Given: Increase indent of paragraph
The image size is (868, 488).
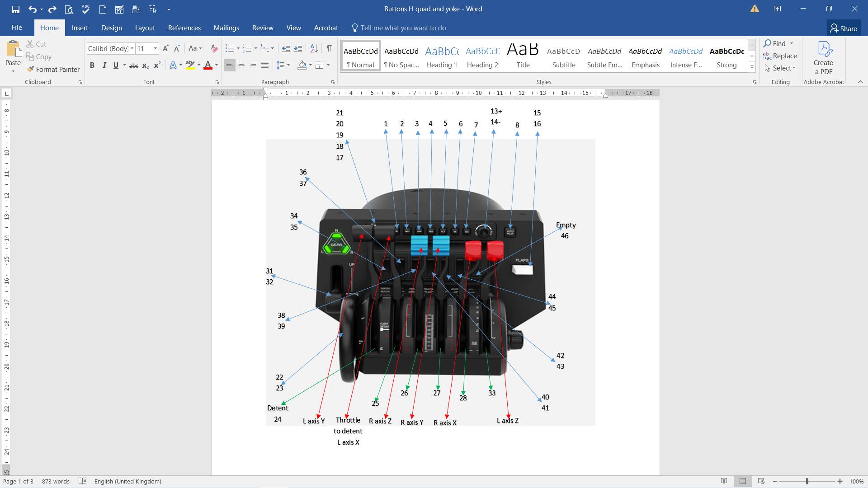Looking at the screenshot, I should 298,48.
